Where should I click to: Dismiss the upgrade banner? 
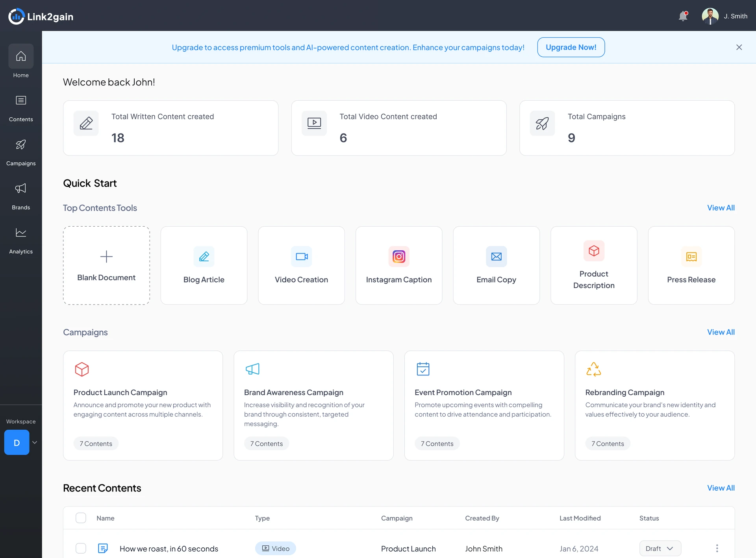click(x=739, y=47)
